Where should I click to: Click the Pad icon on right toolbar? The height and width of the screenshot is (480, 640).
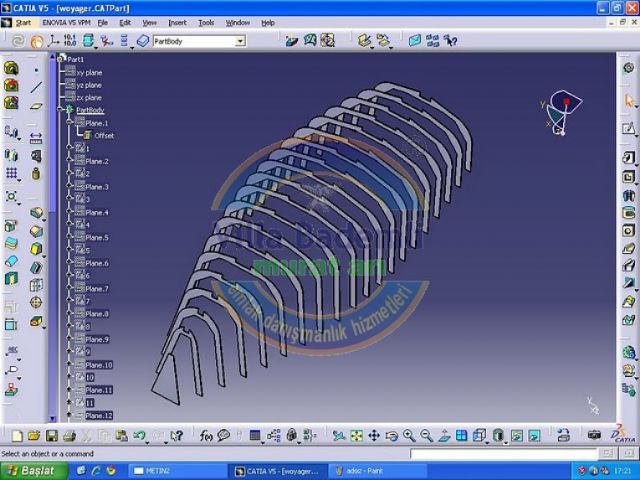(629, 158)
